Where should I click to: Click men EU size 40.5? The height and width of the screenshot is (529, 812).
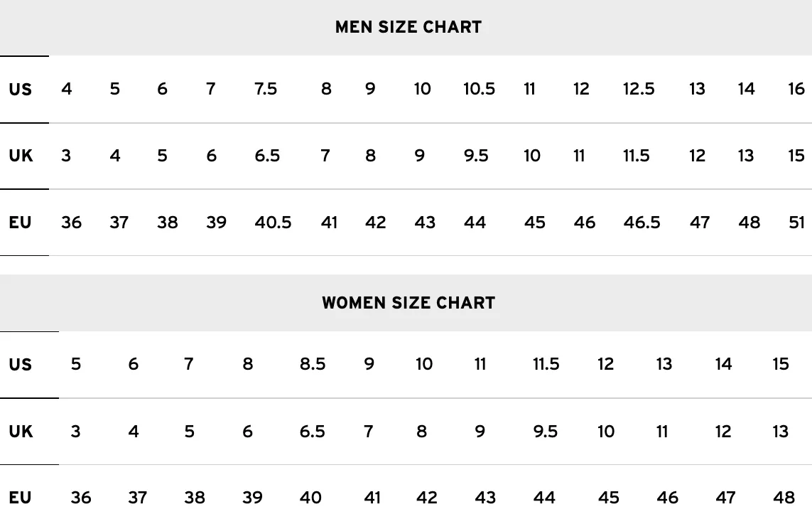pos(273,223)
